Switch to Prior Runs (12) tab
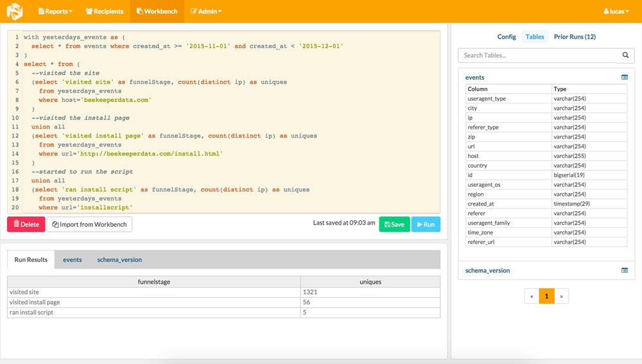Screen dimensions: 642x364 575,37
